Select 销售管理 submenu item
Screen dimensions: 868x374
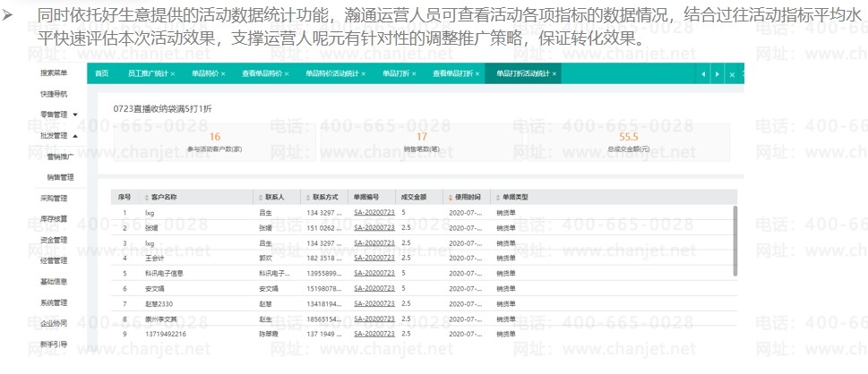coord(60,177)
